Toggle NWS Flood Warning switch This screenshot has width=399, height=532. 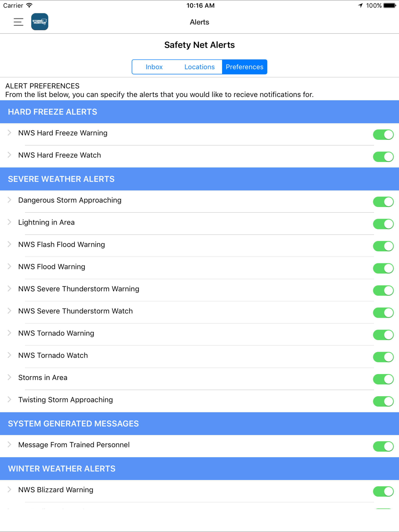(383, 268)
